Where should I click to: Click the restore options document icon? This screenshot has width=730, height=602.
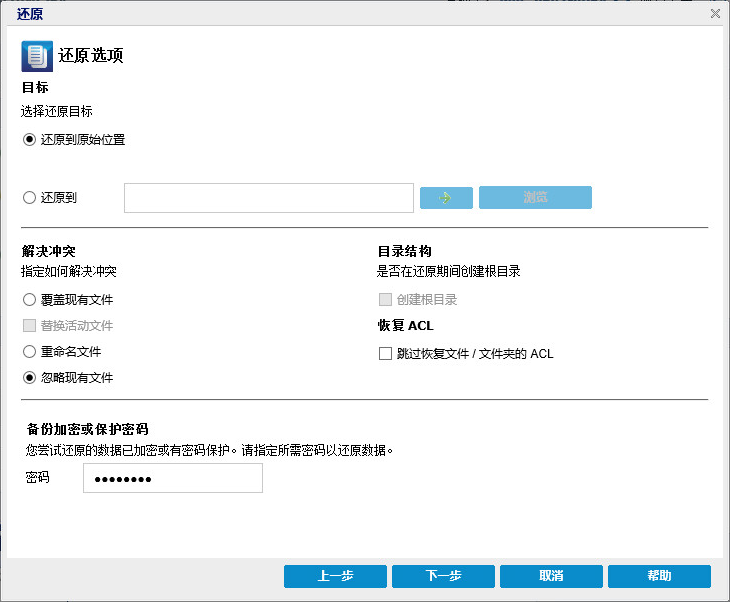pos(37,55)
